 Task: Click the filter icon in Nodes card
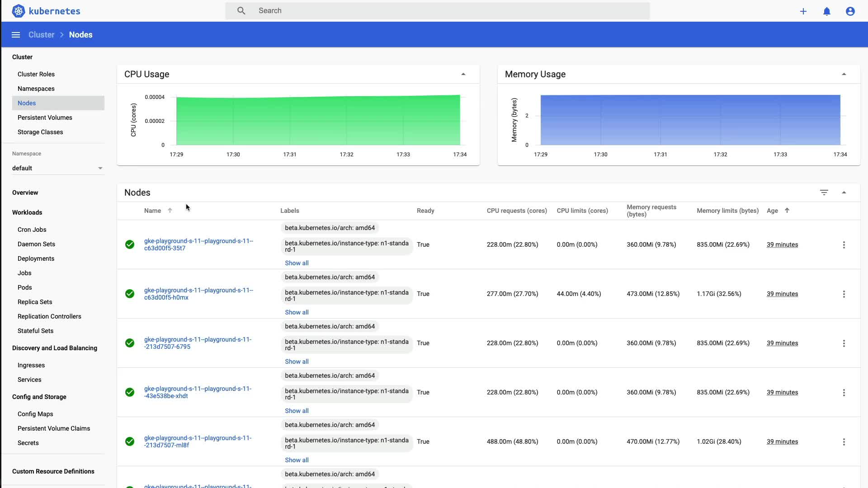pos(824,192)
